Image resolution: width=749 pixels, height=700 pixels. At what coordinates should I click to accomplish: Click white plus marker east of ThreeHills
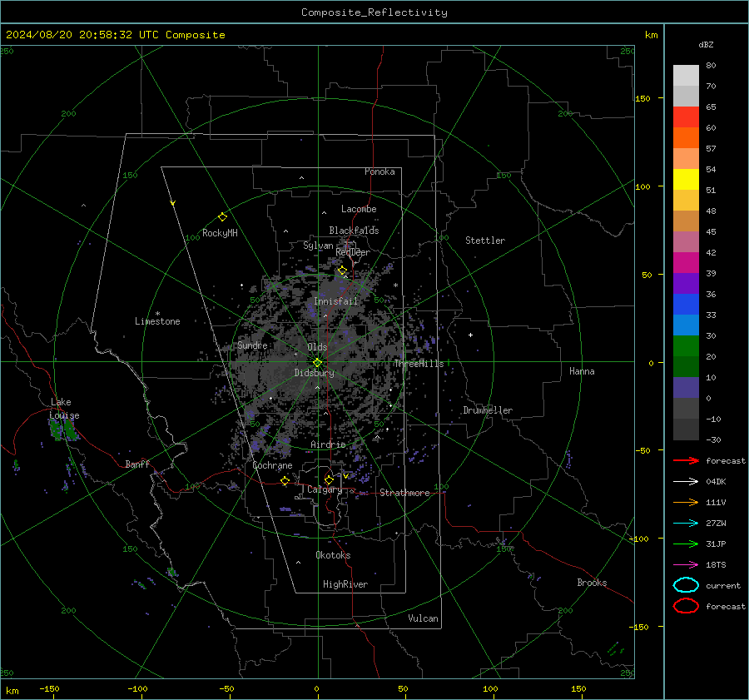(470, 335)
